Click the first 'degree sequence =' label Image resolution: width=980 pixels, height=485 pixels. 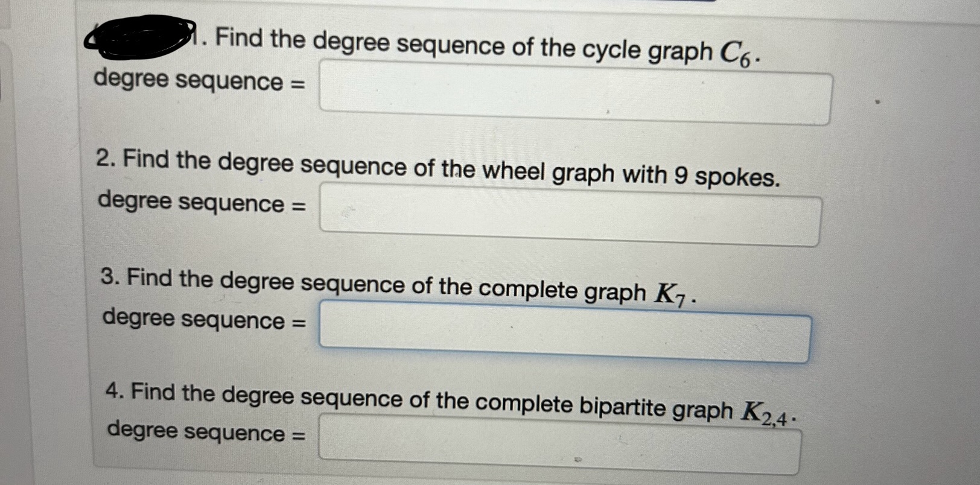(199, 80)
